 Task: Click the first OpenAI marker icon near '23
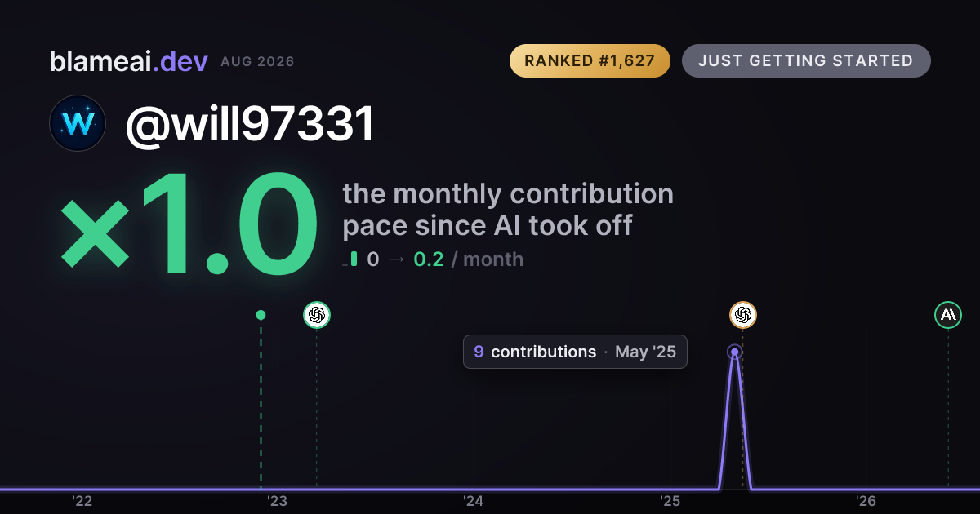[x=317, y=315]
